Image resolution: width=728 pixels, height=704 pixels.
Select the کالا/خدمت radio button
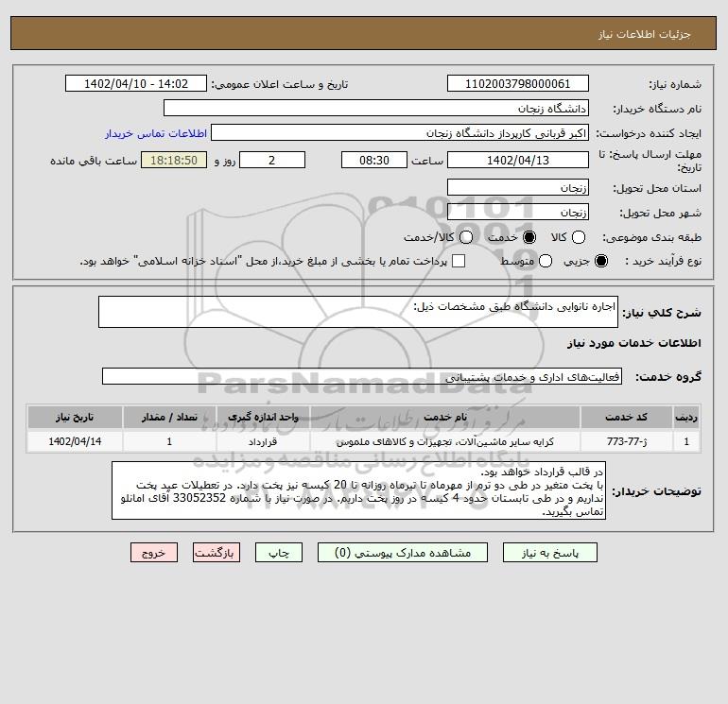click(466, 237)
